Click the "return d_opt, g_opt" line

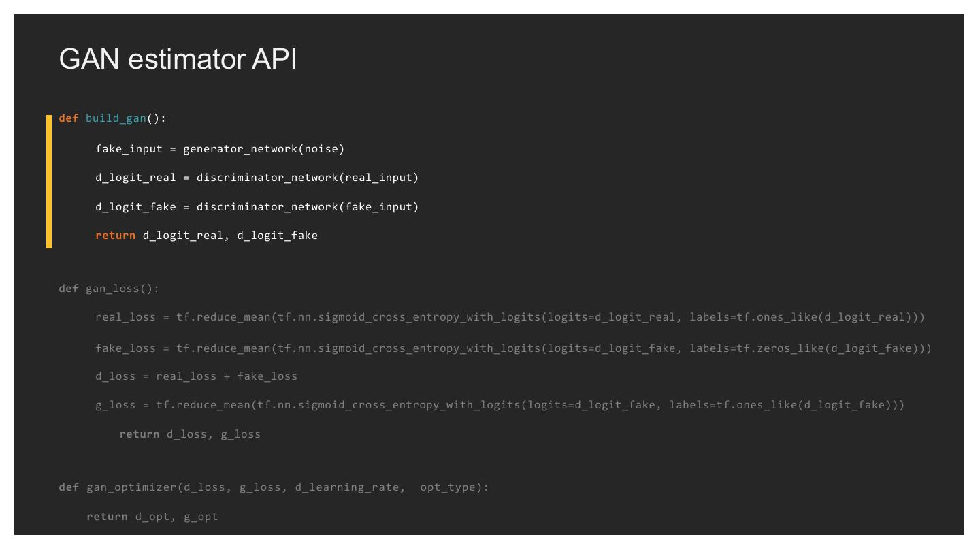[x=152, y=517]
